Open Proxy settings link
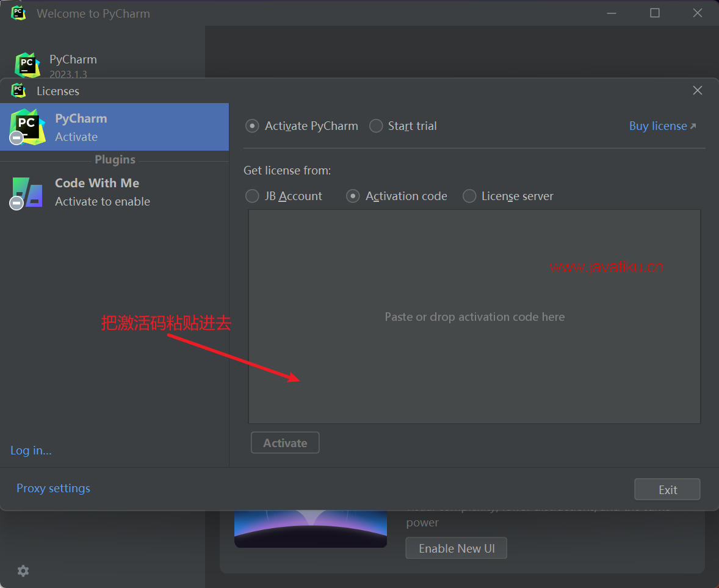The height and width of the screenshot is (588, 719). point(53,488)
